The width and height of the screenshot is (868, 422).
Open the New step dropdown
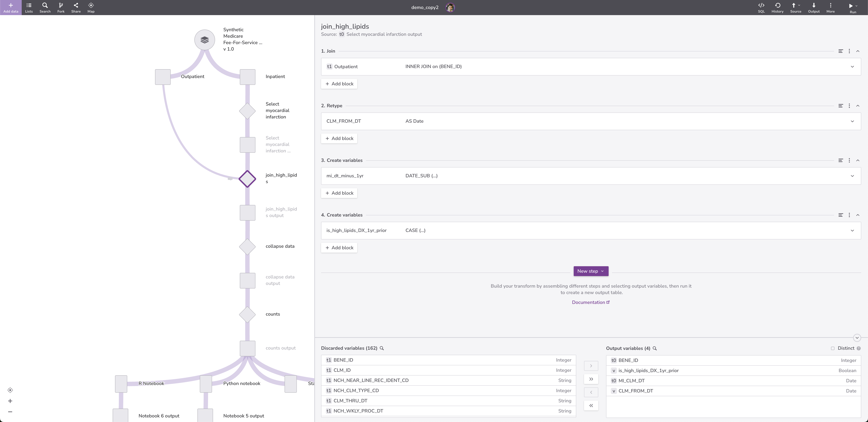(x=591, y=271)
